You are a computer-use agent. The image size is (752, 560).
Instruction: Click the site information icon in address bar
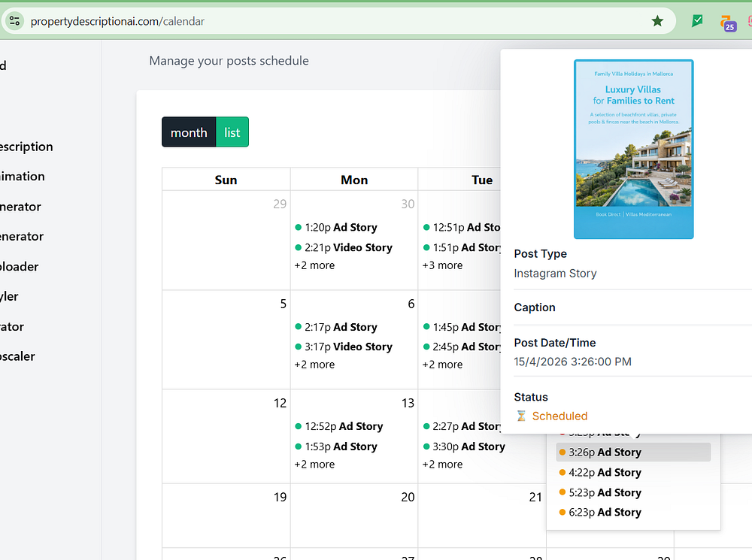click(14, 21)
